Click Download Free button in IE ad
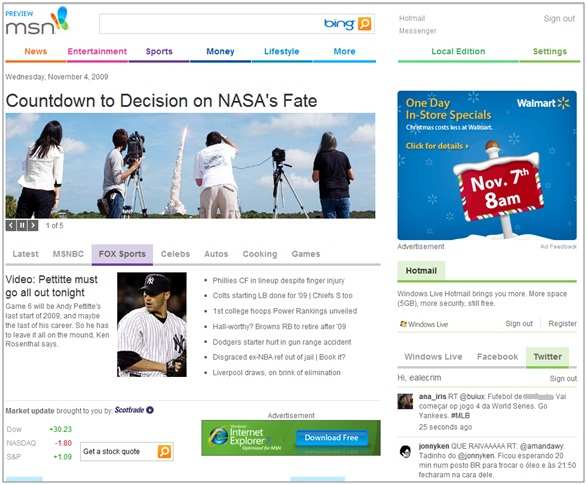This screenshot has height=485, width=587. pos(331,437)
